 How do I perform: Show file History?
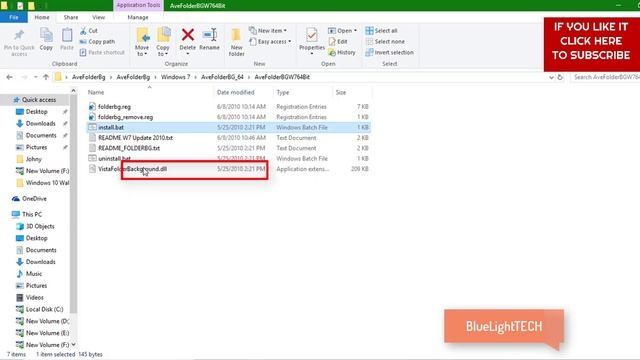(x=342, y=53)
